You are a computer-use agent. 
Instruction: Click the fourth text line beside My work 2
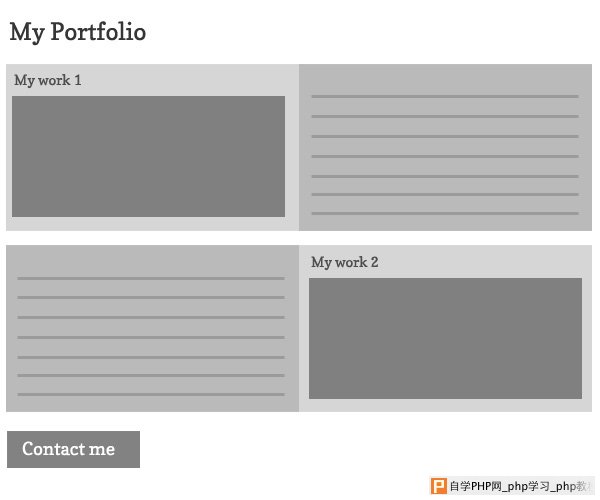[x=151, y=337]
